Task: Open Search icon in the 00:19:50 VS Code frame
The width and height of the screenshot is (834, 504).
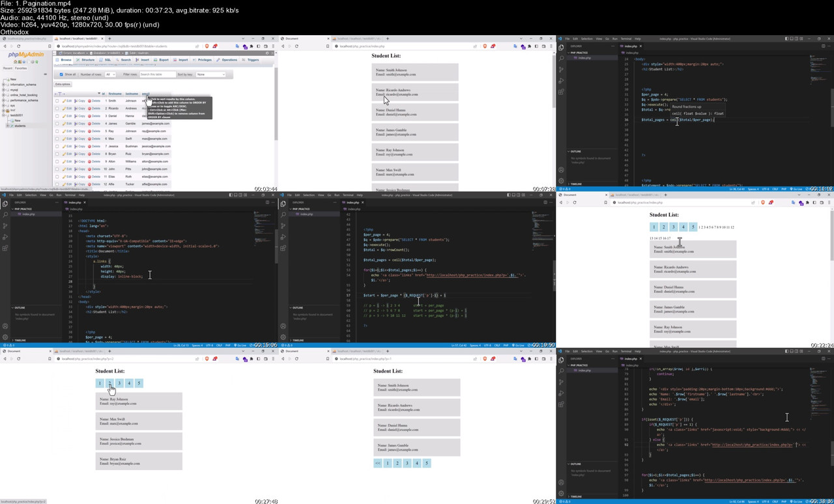Action: tap(283, 215)
